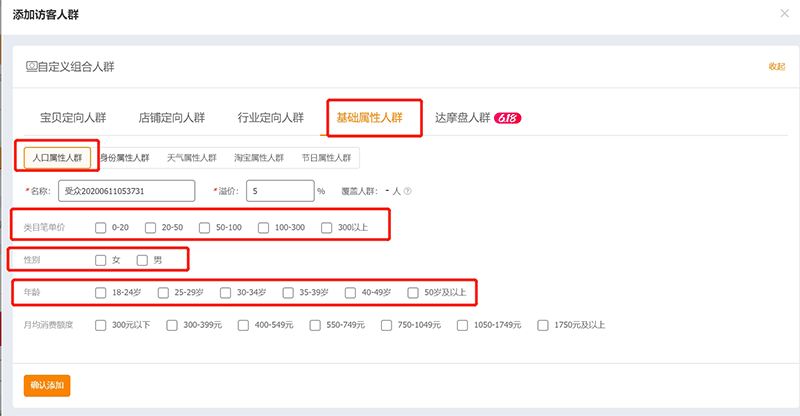The image size is (800, 416).
Task: Check the 25-29岁 age checkbox
Action: [163, 293]
